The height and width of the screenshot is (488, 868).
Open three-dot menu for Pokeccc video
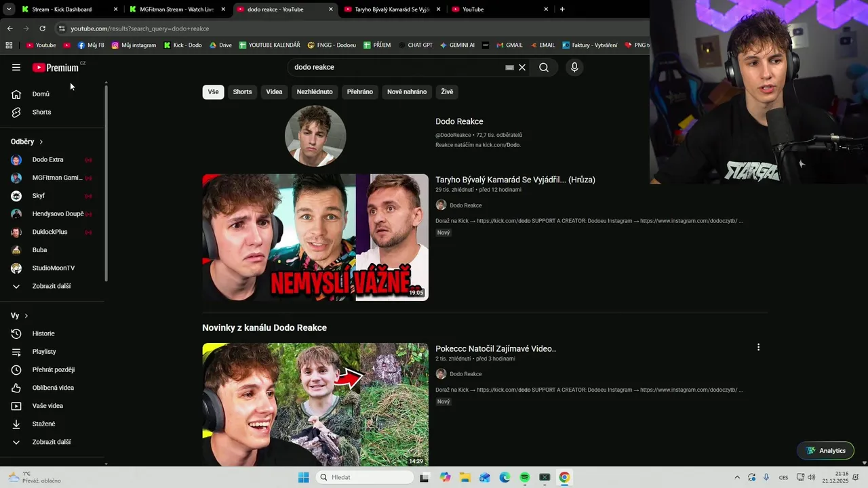(x=758, y=347)
